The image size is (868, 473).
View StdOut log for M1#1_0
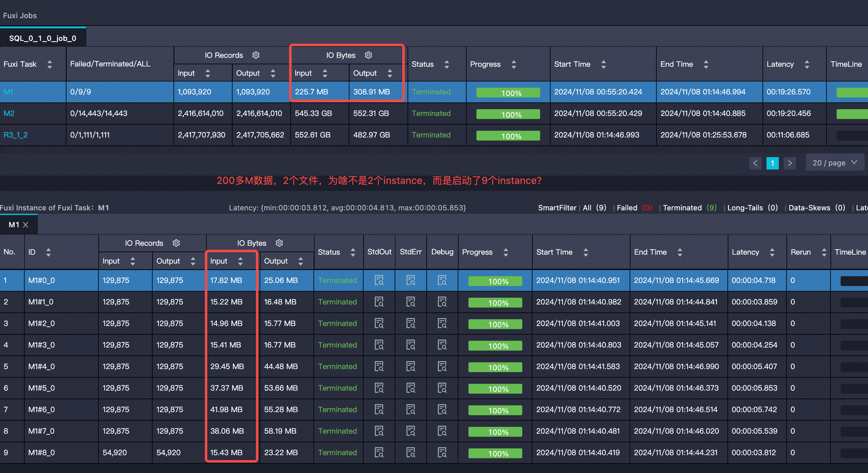[x=379, y=302]
